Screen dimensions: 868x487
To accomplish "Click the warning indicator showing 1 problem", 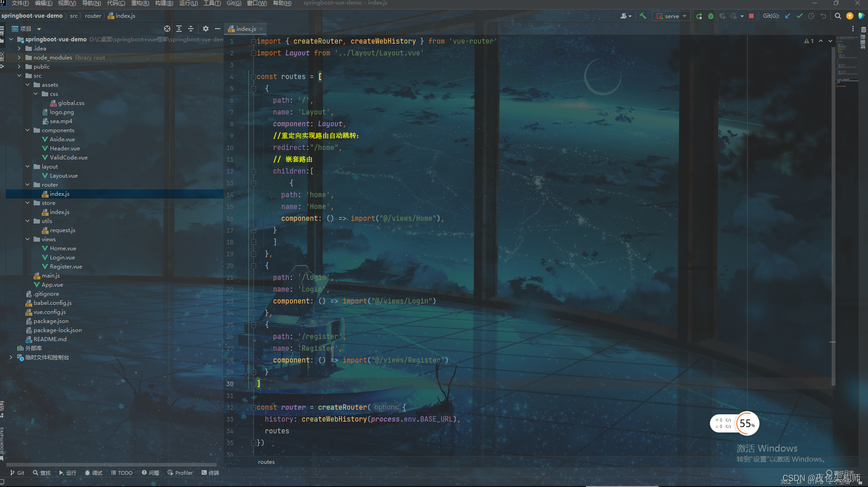I will coord(809,41).
